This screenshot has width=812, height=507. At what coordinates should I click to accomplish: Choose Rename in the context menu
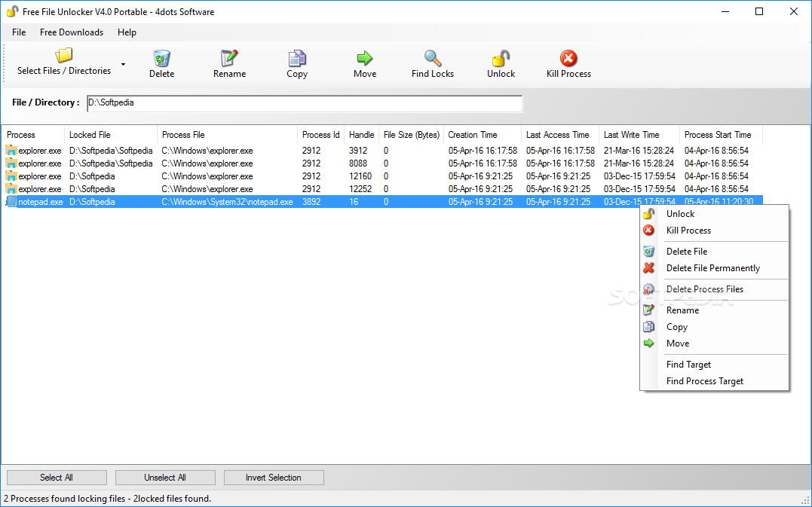click(714, 310)
